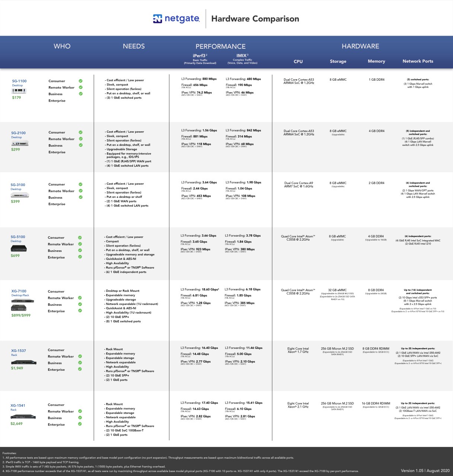
Task: Click the PERFORMANCE column header
Action: pyautogui.click(x=220, y=46)
